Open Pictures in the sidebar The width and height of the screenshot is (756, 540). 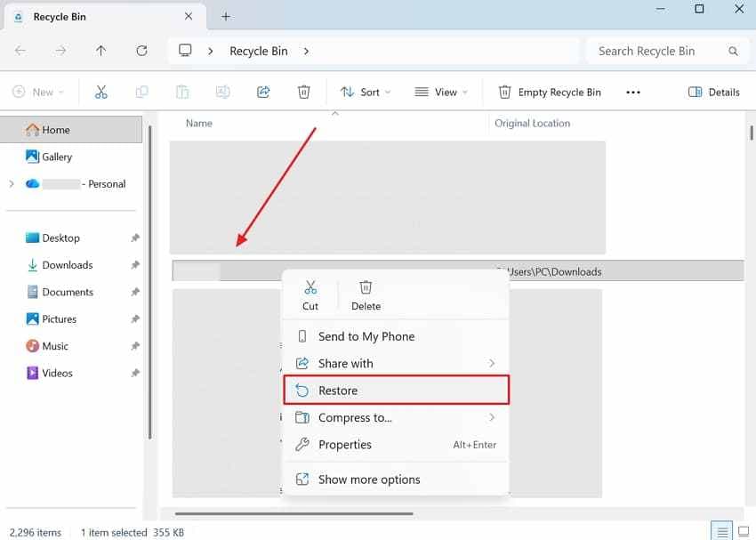tap(59, 318)
